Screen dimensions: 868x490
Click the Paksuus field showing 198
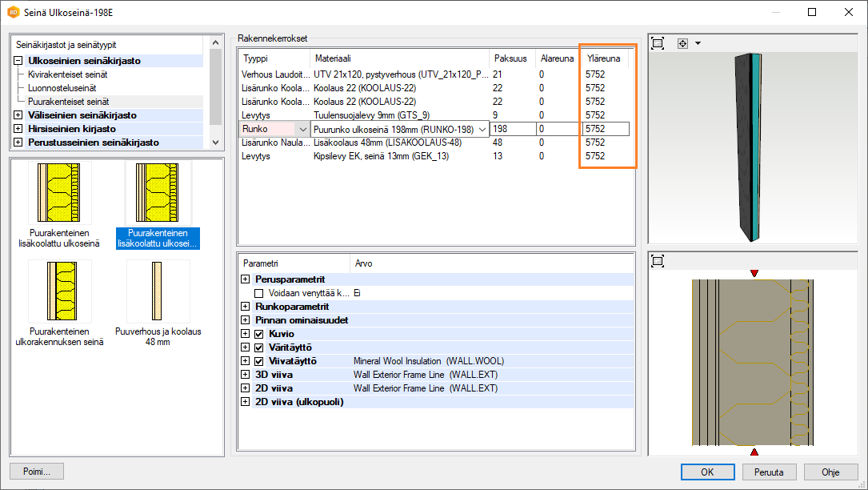[514, 129]
